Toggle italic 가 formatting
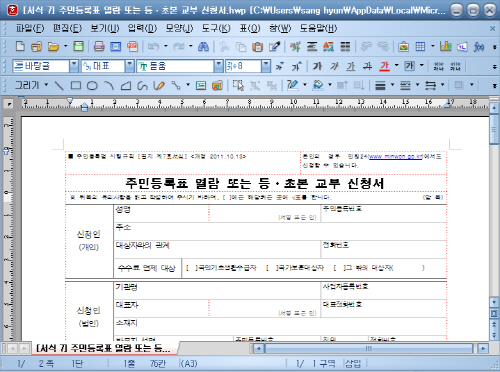 pos(334,66)
